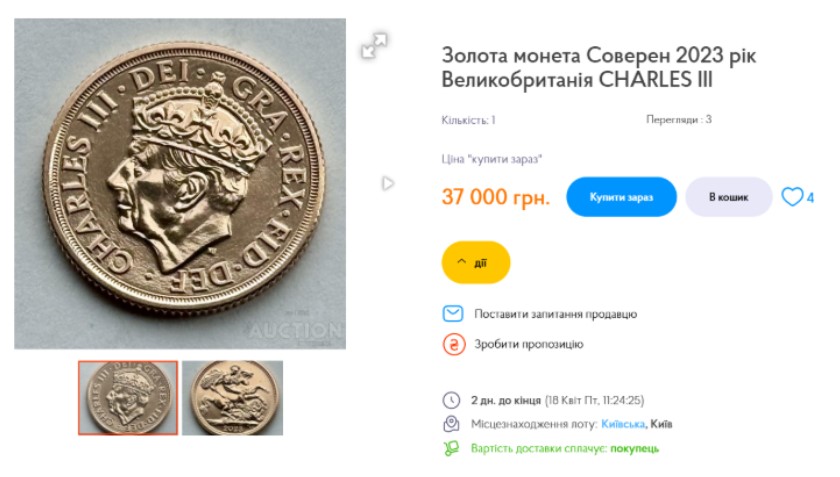Click "Зробити пропозицію" link

coord(528,344)
